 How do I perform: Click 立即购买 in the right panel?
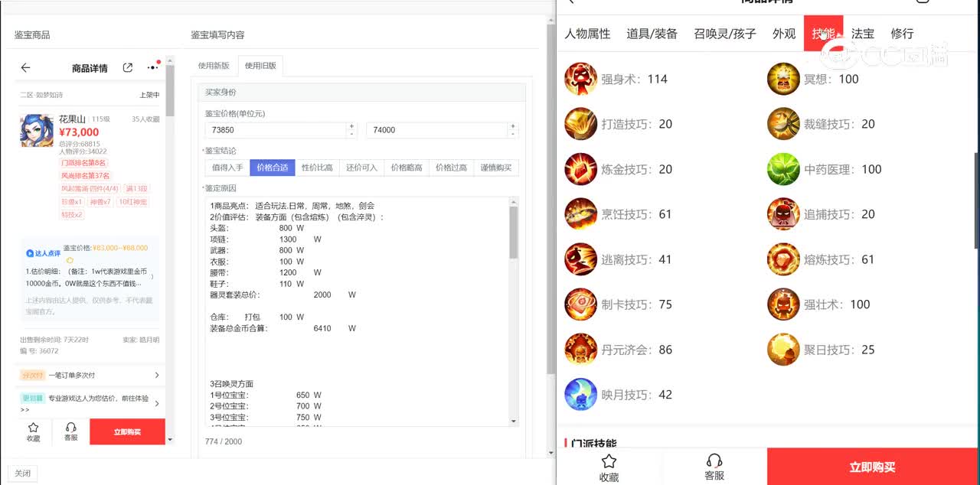pos(873,467)
